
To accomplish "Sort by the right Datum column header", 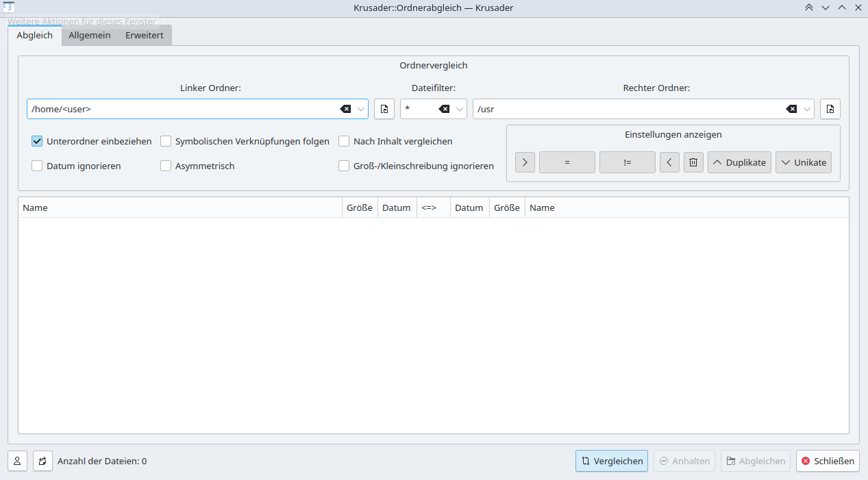I will (469, 207).
